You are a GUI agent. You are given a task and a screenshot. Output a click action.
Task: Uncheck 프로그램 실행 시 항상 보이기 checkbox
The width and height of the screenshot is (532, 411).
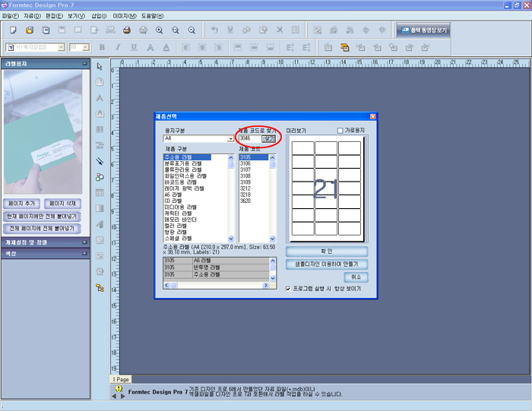pyautogui.click(x=288, y=289)
